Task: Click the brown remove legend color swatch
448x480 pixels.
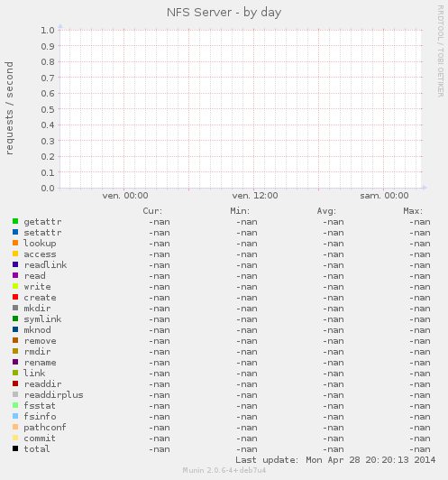Action: click(x=15, y=340)
